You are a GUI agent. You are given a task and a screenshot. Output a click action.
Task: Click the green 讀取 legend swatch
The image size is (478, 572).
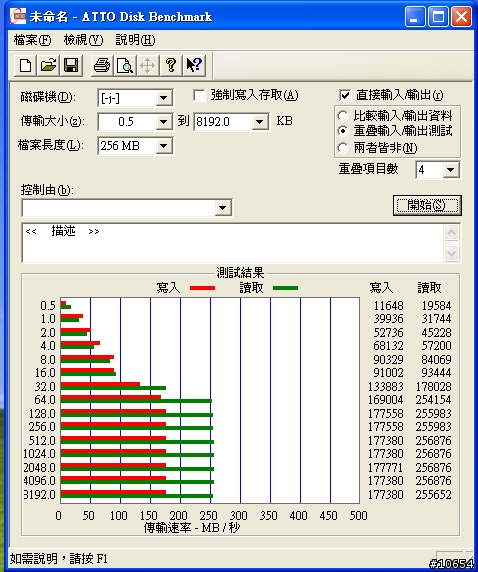pos(285,288)
